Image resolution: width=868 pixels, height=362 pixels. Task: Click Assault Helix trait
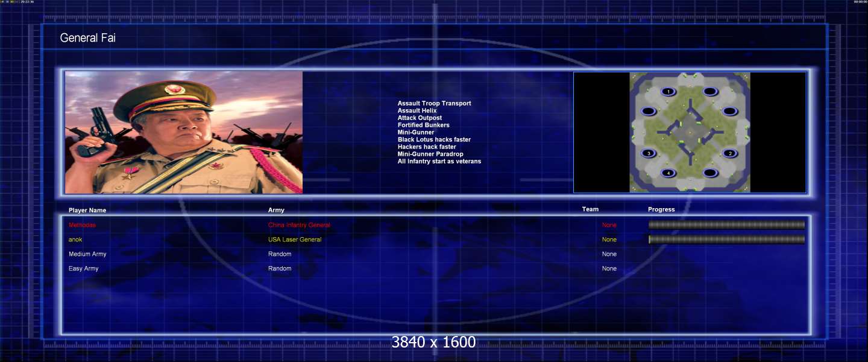coord(417,110)
